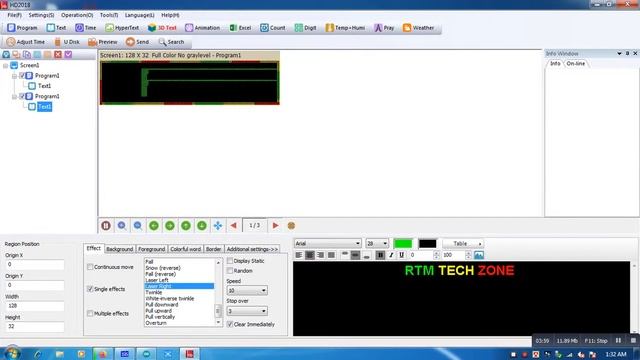The height and width of the screenshot is (360, 640).
Task: Enable the Multiple effects checkbox
Action: point(90,313)
